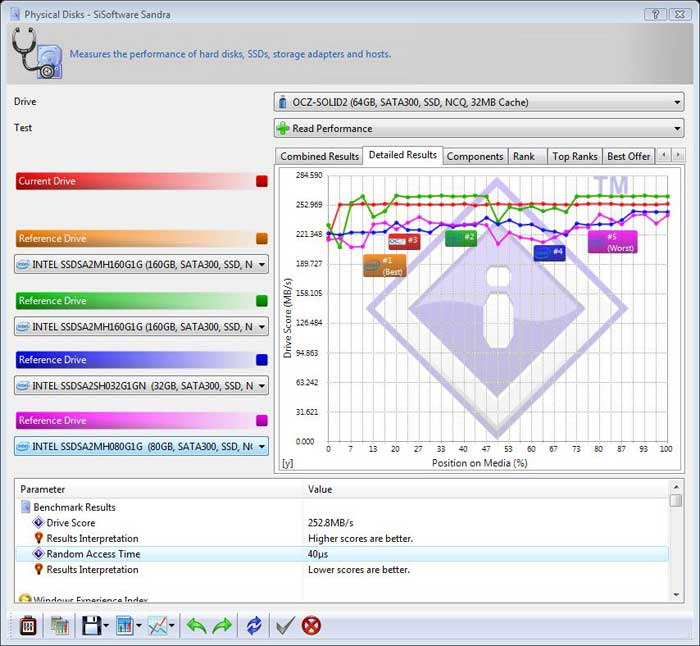This screenshot has height=646, width=700.
Task: Click the results list scrollbar up arrow
Action: [x=676, y=487]
